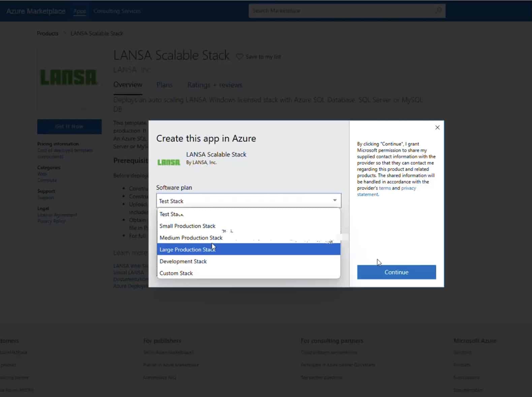Image resolution: width=532 pixels, height=397 pixels.
Task: Open the License Agreement link
Action: [57, 215]
